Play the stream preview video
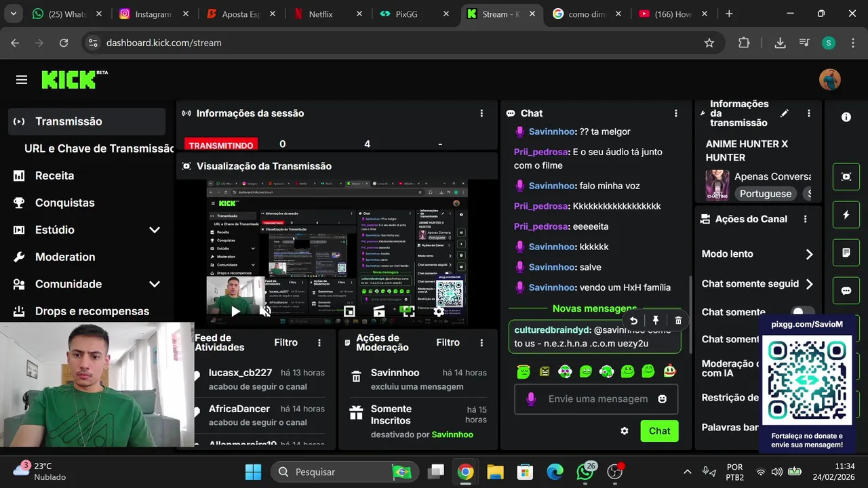 (235, 311)
